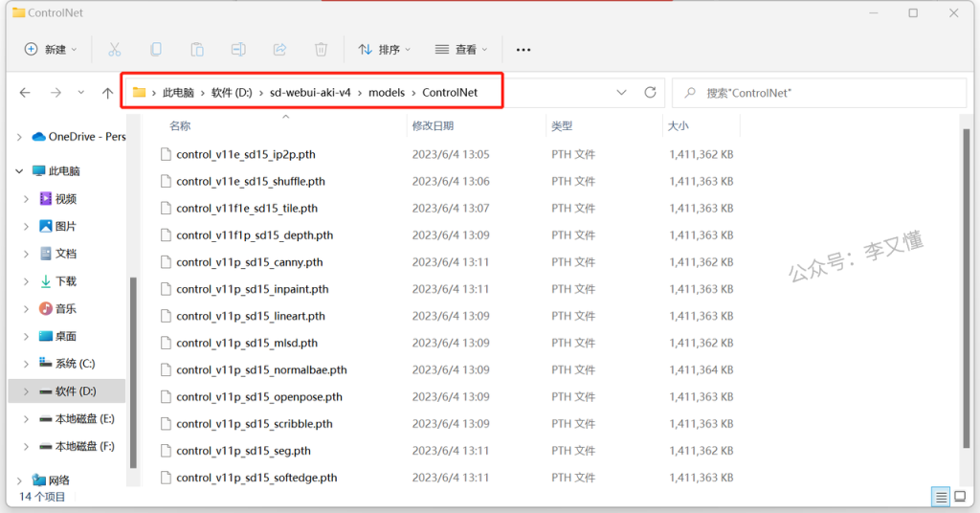Select 本地磁盘 (E:) in sidebar

pyautogui.click(x=78, y=418)
